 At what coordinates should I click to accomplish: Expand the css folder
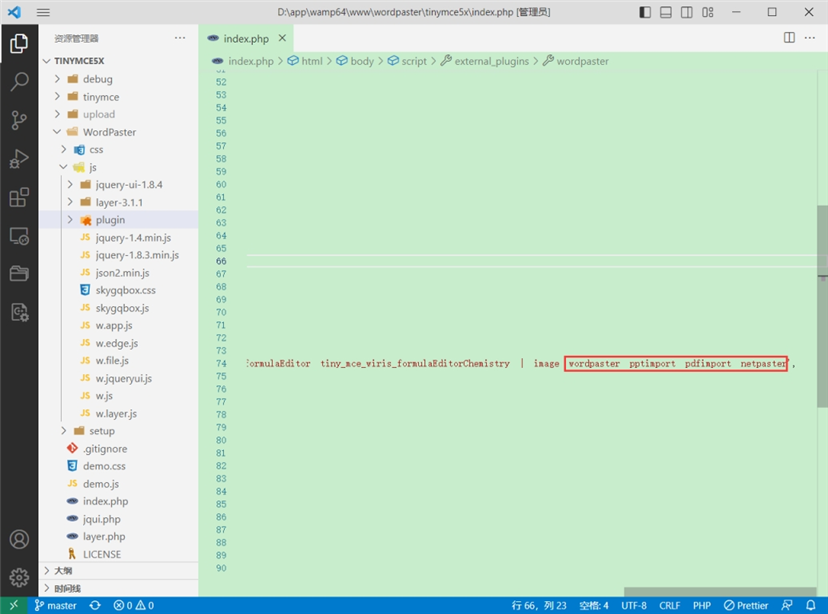(119, 149)
